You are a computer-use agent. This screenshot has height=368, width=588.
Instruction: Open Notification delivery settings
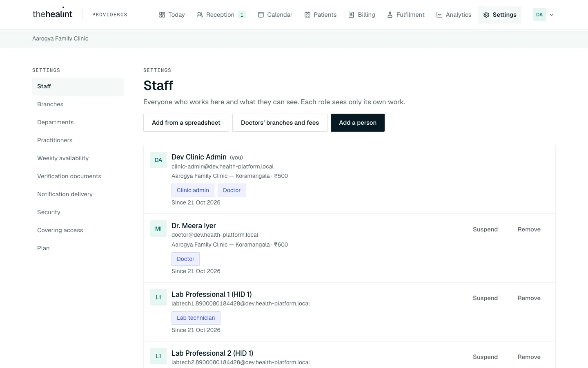tap(78, 194)
